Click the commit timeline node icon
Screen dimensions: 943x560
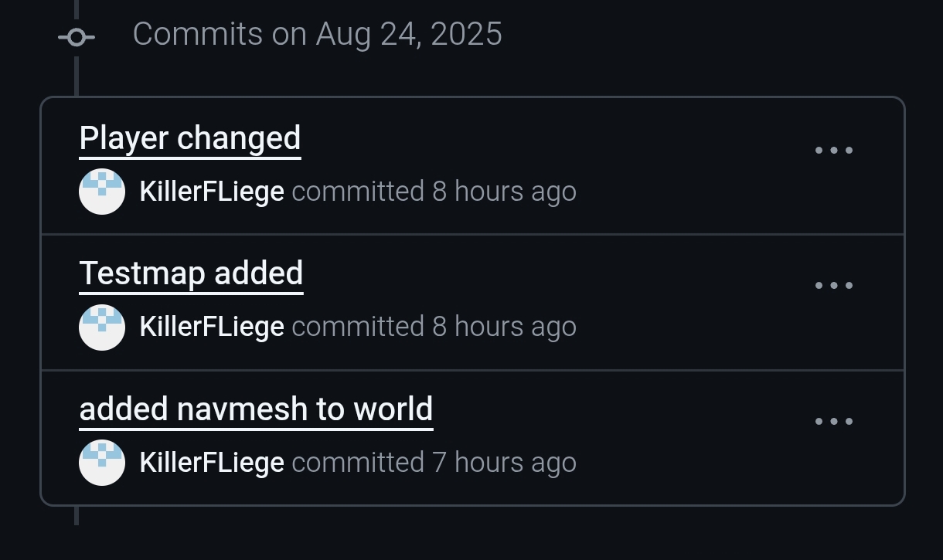pyautogui.click(x=77, y=36)
